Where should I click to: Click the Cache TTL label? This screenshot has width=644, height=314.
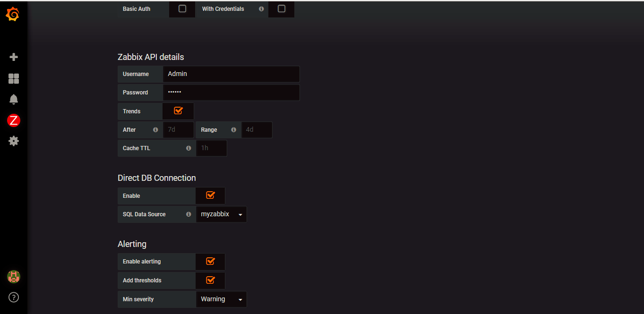click(137, 148)
